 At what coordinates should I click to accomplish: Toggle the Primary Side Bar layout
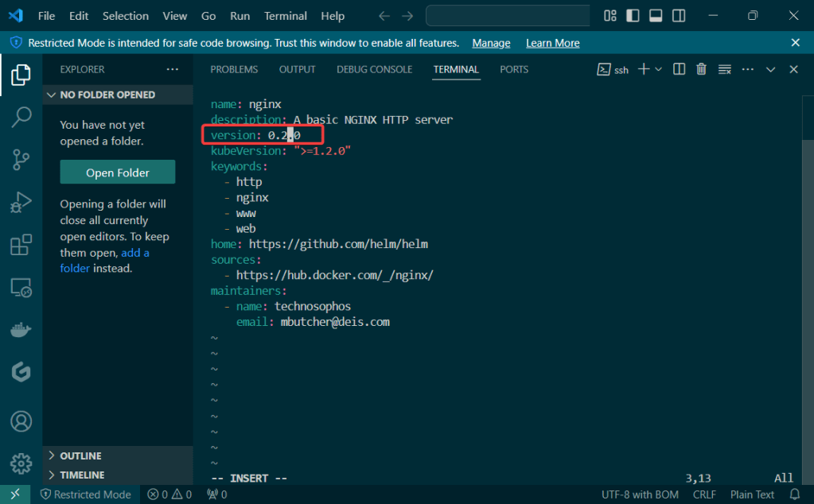[x=633, y=16]
